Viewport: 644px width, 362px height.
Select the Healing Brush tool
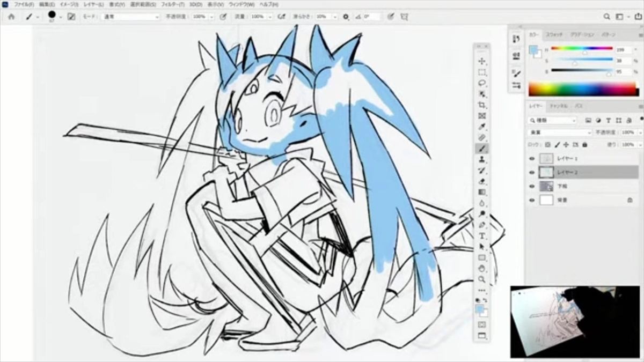coord(481,137)
